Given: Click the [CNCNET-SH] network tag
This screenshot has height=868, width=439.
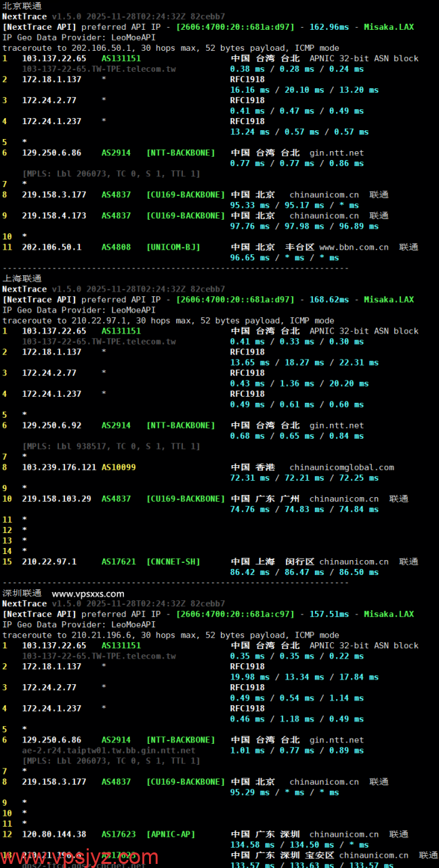Looking at the screenshot, I should coord(173,561).
